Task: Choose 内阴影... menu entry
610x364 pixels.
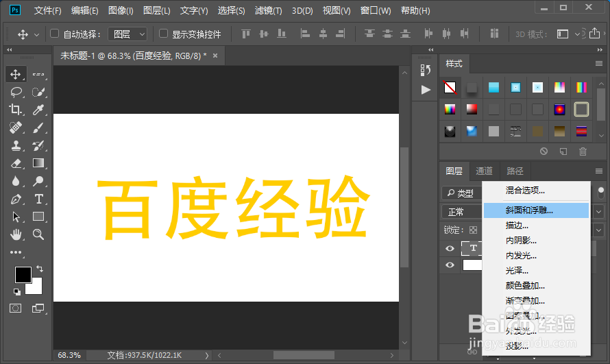Action: [536, 241]
